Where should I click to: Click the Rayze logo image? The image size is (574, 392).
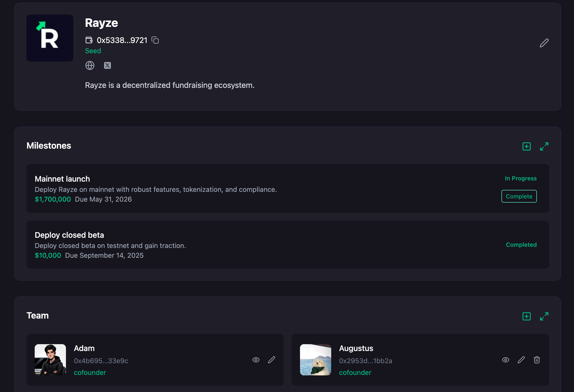click(50, 38)
